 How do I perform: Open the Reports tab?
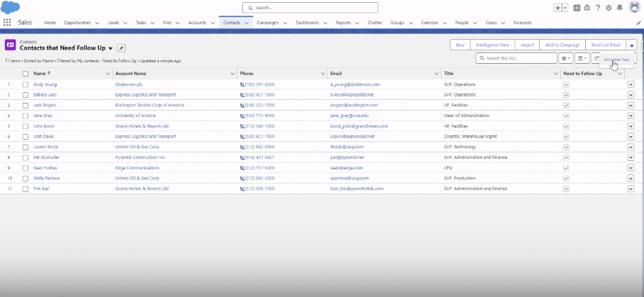click(x=343, y=23)
